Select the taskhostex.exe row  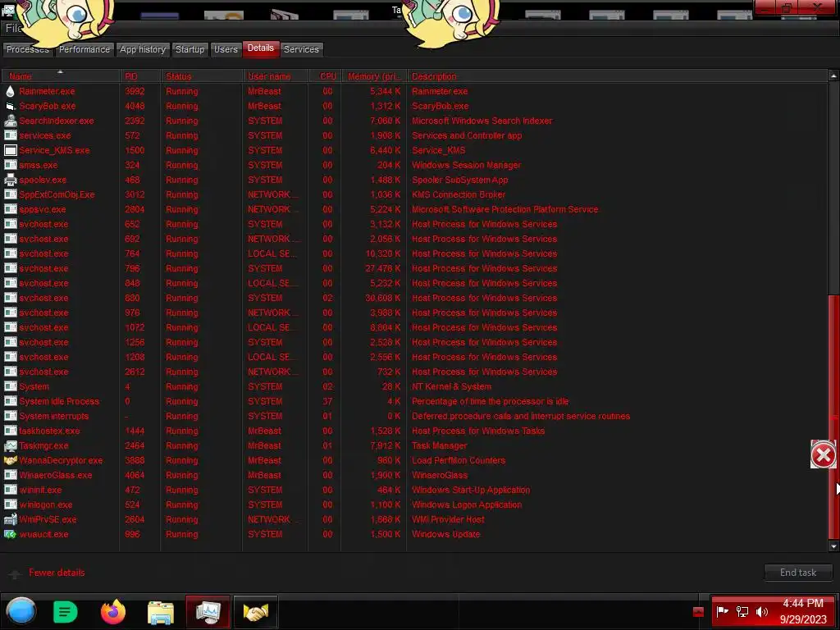[414, 431]
